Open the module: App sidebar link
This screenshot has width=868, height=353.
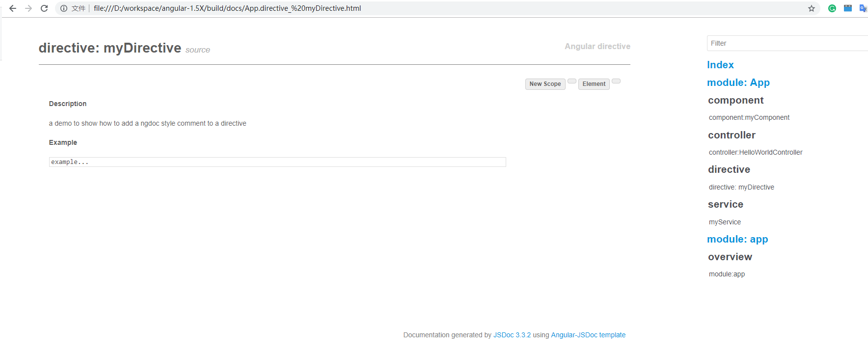[738, 82]
